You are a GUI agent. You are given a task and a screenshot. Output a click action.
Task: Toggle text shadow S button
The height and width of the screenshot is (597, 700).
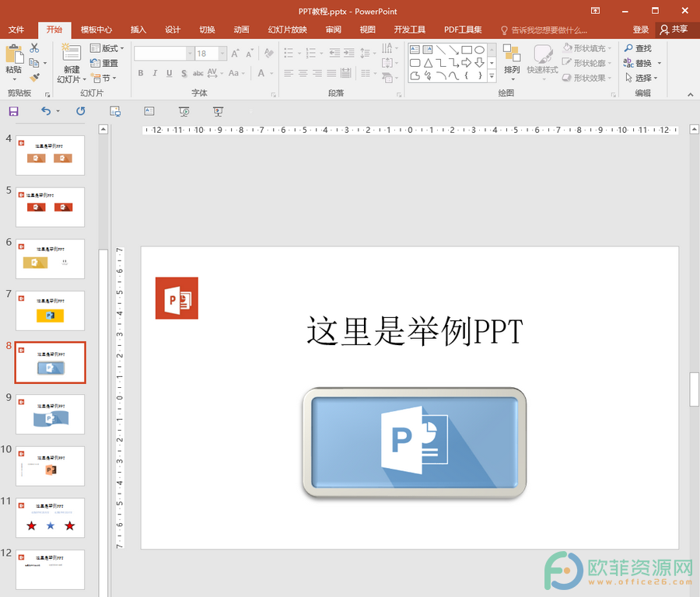point(184,73)
